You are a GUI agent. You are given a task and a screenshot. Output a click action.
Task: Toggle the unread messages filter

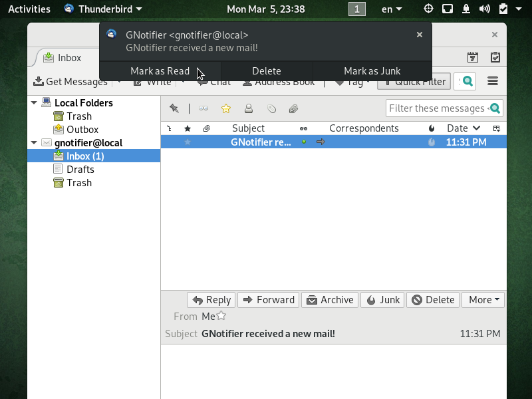203,108
